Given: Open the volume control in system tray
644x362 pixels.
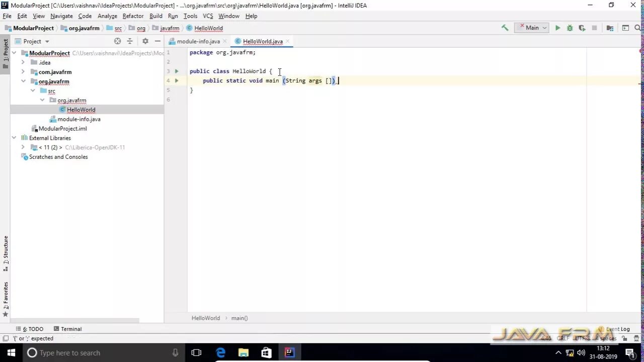Looking at the screenshot, I should [581, 353].
